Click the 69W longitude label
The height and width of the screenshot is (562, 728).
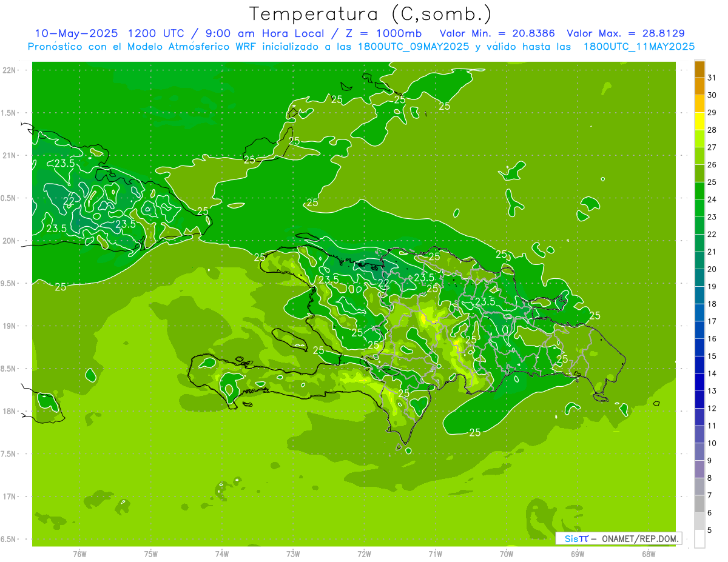[578, 554]
